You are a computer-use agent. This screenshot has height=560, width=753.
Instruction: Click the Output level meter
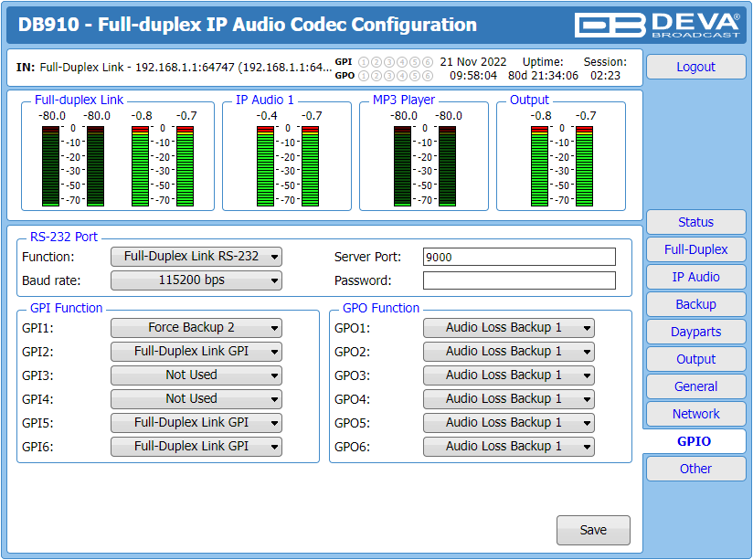(x=561, y=156)
